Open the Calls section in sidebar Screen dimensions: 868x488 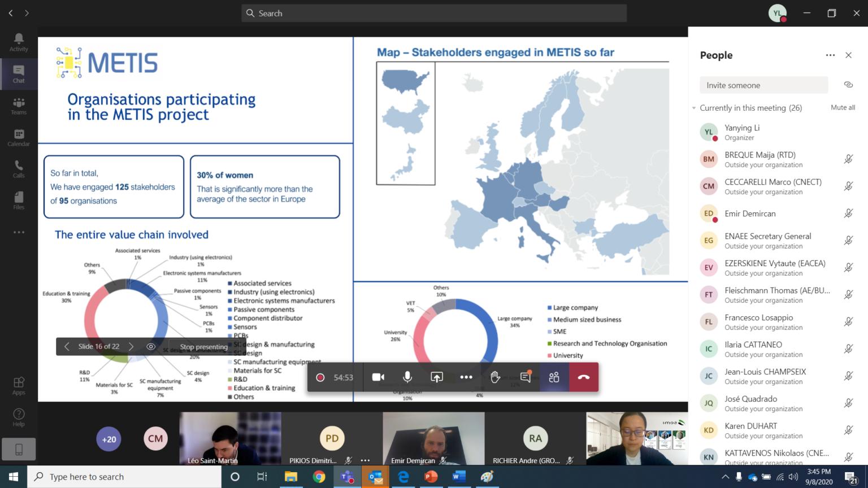[19, 168]
